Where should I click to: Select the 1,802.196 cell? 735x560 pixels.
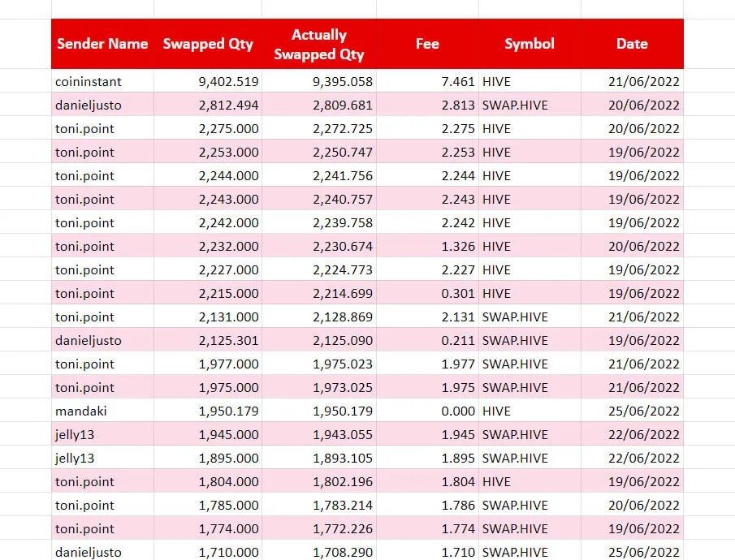pos(318,480)
